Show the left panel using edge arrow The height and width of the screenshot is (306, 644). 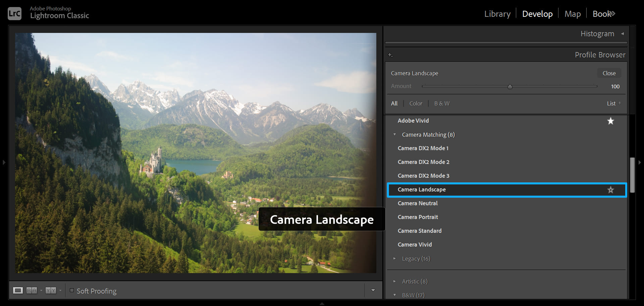coord(4,163)
